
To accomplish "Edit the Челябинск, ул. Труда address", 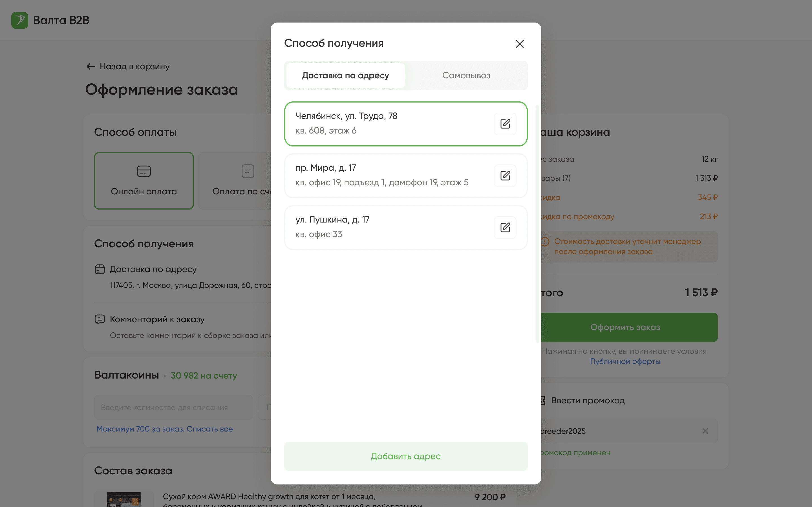I will [x=505, y=124].
